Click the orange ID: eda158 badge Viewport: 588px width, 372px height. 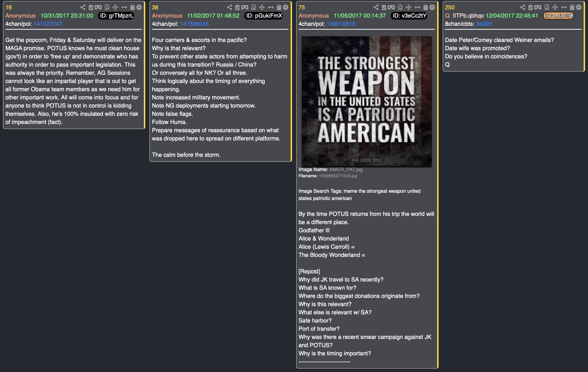pos(559,16)
